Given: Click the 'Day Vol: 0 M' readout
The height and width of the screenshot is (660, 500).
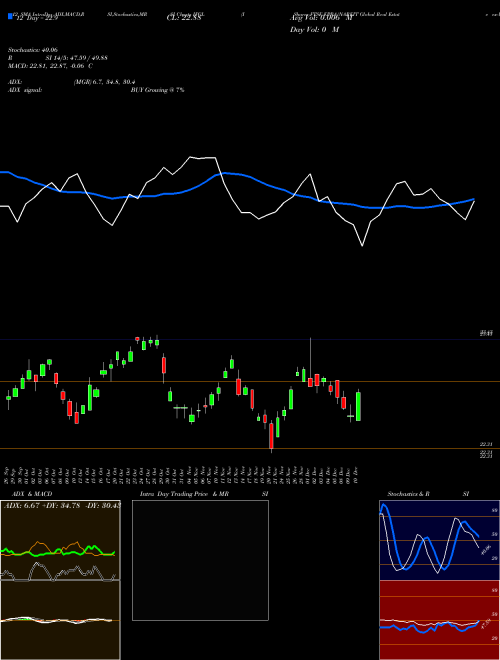Looking at the screenshot, I should 314,30.
